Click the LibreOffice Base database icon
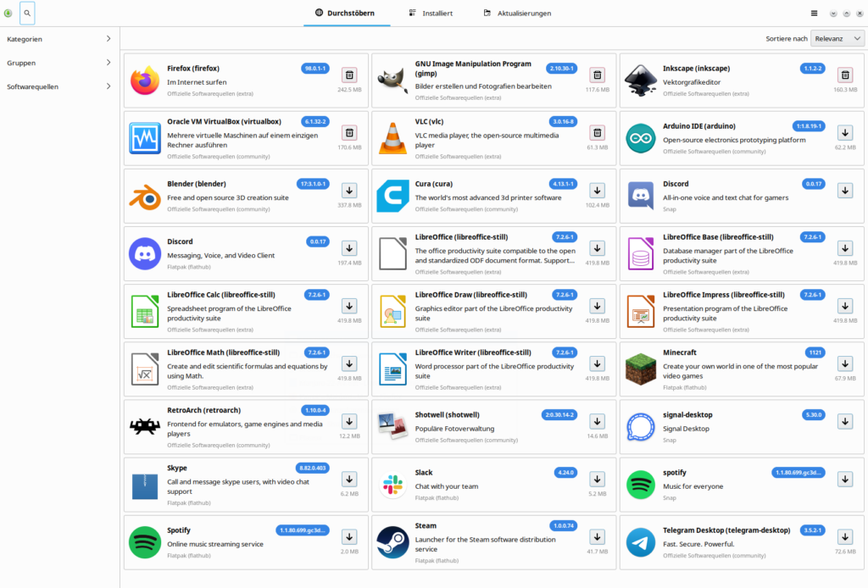Viewport: 868px width, 588px height. (x=641, y=254)
